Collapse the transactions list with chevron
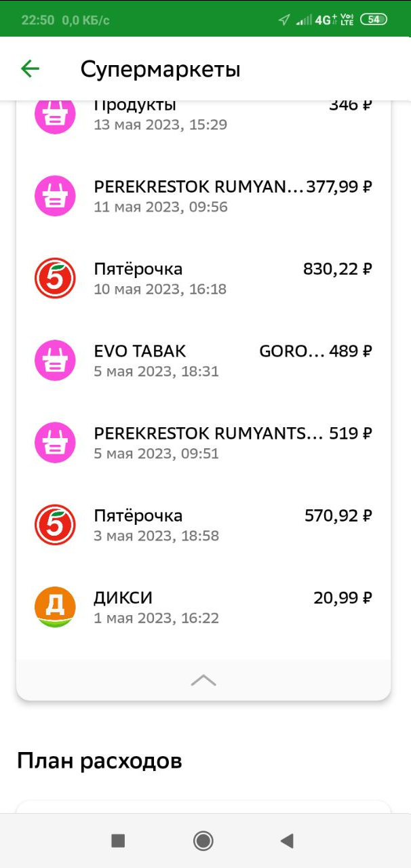Screen dimensions: 411x868 click(x=203, y=681)
